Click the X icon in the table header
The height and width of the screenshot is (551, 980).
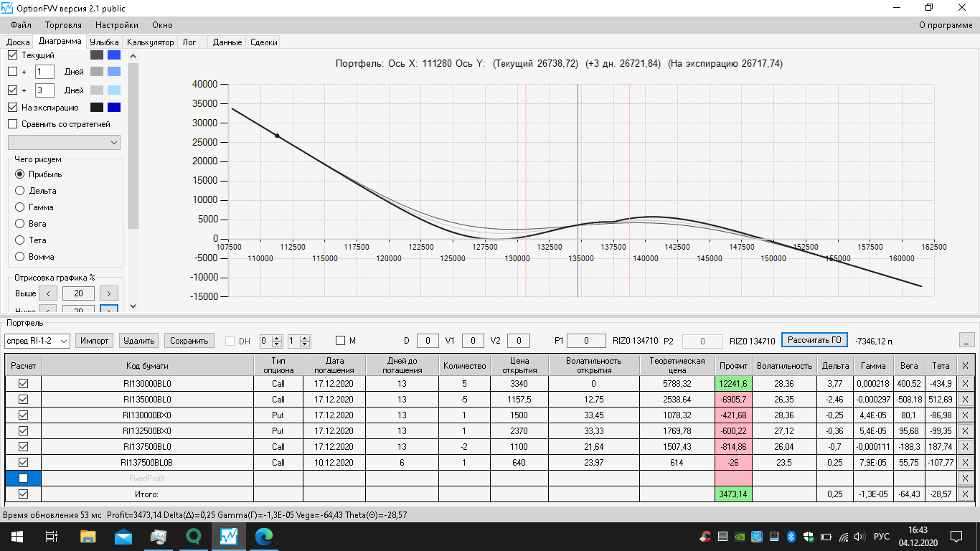tap(965, 365)
